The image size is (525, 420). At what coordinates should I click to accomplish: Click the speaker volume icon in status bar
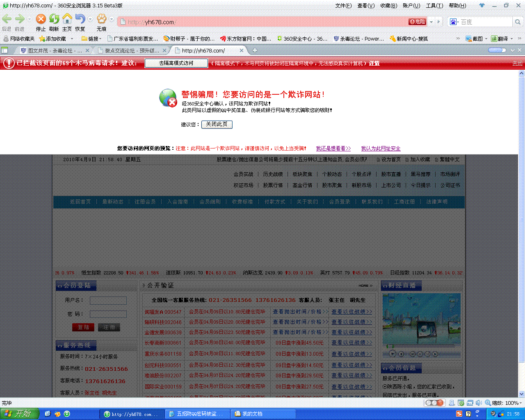[x=478, y=403]
